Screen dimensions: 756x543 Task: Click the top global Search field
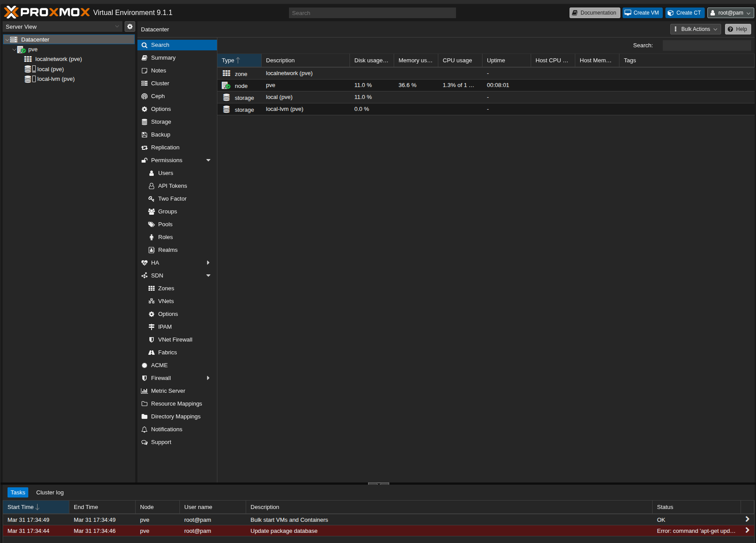[372, 13]
